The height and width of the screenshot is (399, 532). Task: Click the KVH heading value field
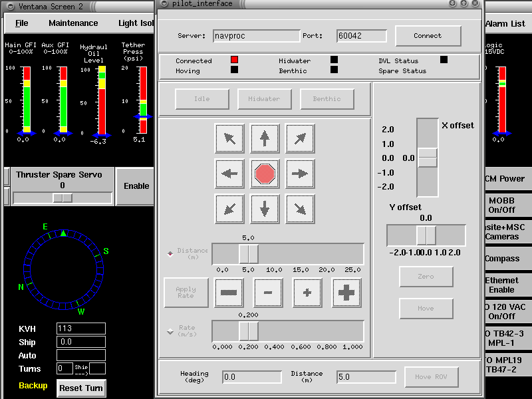click(81, 329)
